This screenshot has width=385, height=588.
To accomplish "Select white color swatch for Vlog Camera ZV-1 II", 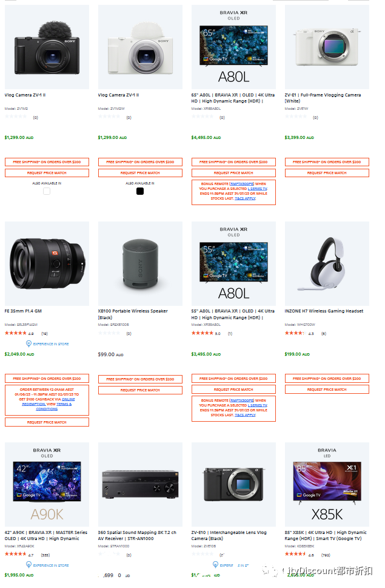I will (47, 191).
